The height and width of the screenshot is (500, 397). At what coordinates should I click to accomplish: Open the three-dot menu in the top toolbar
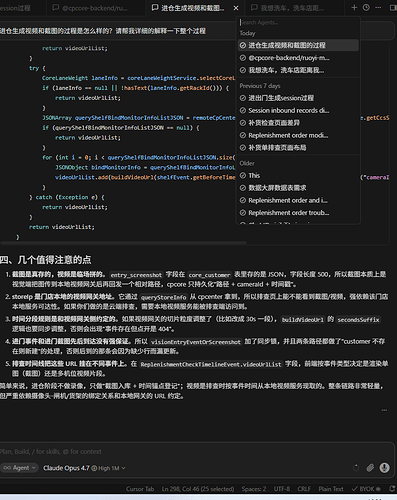tap(378, 7)
